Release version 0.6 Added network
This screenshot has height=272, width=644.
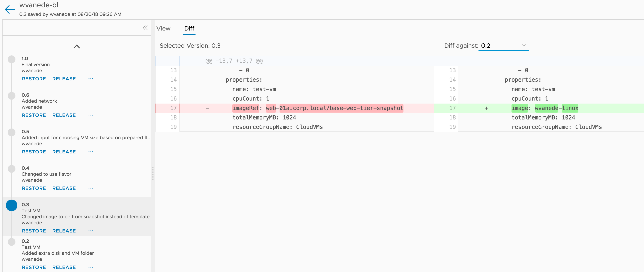(x=64, y=115)
